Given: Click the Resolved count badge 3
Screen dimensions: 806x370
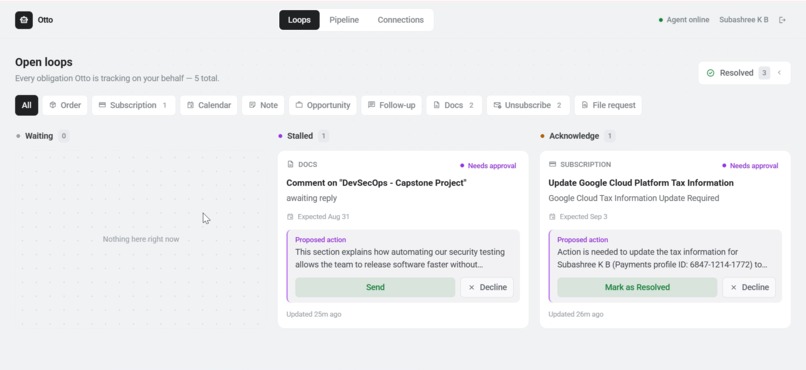Looking at the screenshot, I should pos(764,73).
